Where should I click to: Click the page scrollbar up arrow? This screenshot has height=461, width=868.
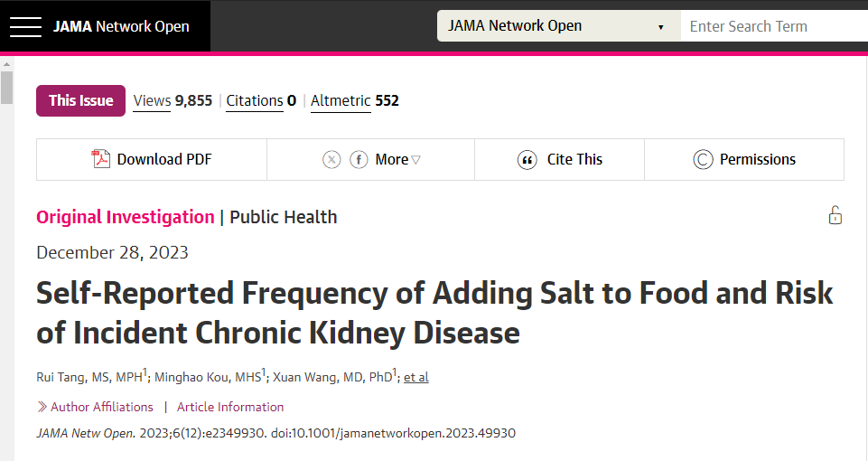click(6, 65)
